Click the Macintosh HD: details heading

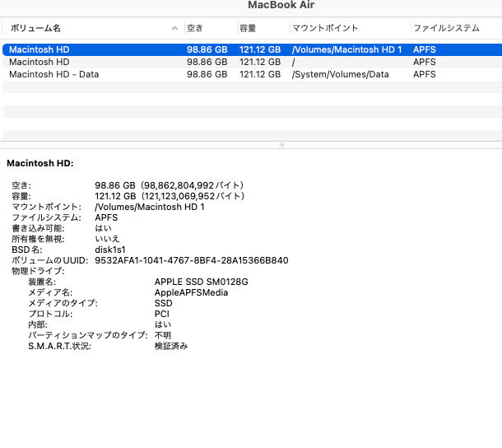(40, 163)
